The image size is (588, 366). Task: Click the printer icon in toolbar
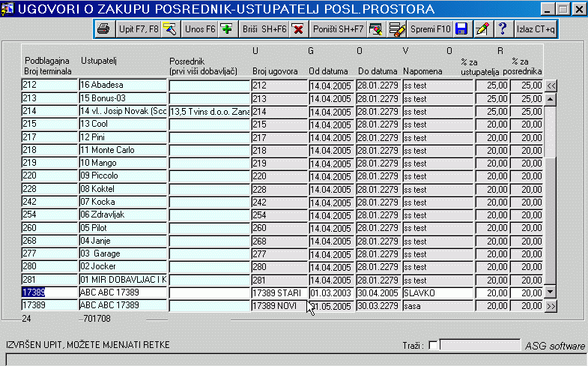[104, 29]
